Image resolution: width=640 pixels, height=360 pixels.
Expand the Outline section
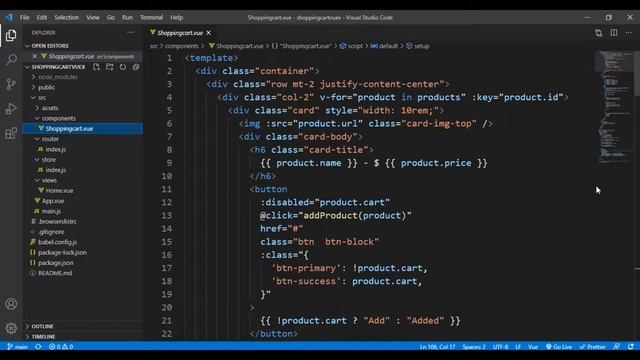pos(42,326)
